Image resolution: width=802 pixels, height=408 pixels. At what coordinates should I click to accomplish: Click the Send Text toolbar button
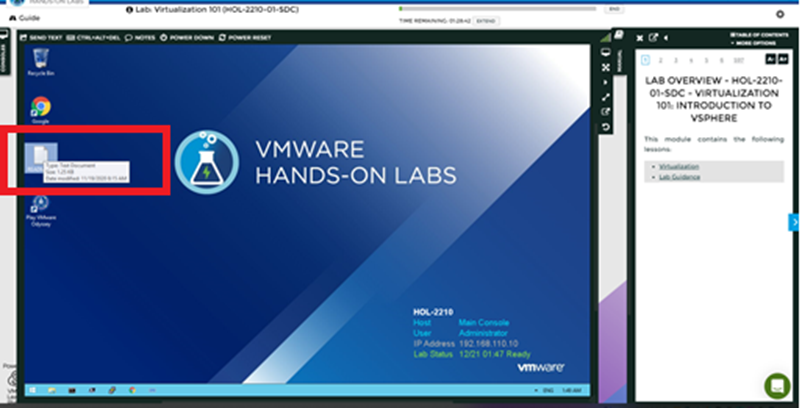(x=41, y=37)
